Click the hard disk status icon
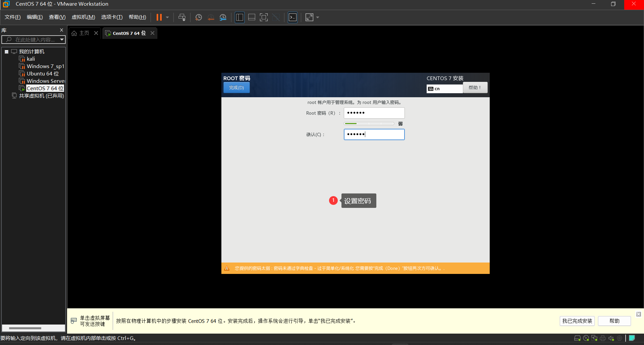The image size is (644, 345). point(577,338)
